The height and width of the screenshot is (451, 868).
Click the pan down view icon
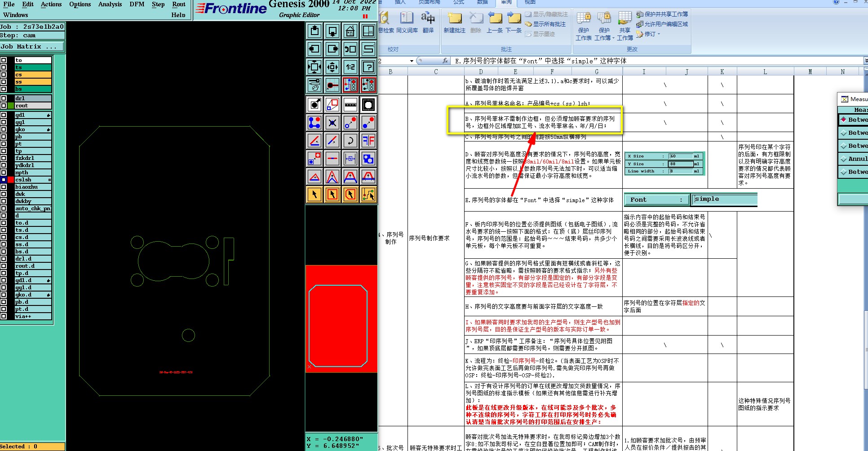click(332, 31)
